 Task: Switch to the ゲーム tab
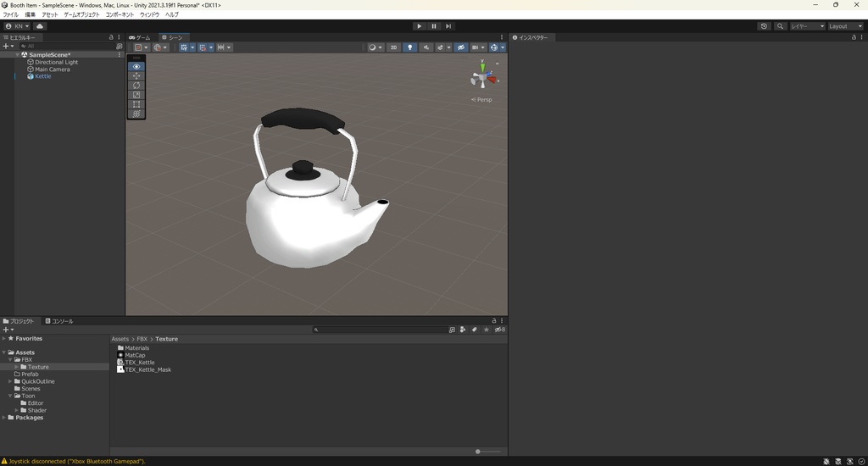(x=140, y=37)
